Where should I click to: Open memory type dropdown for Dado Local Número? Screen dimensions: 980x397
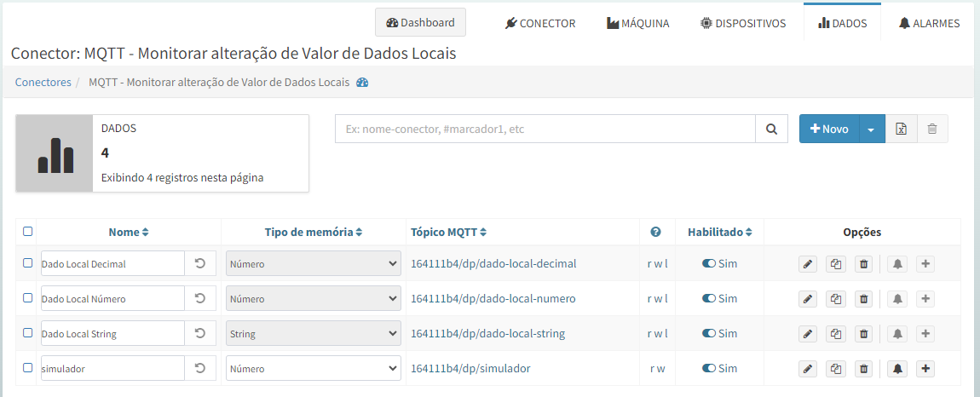pos(313,299)
